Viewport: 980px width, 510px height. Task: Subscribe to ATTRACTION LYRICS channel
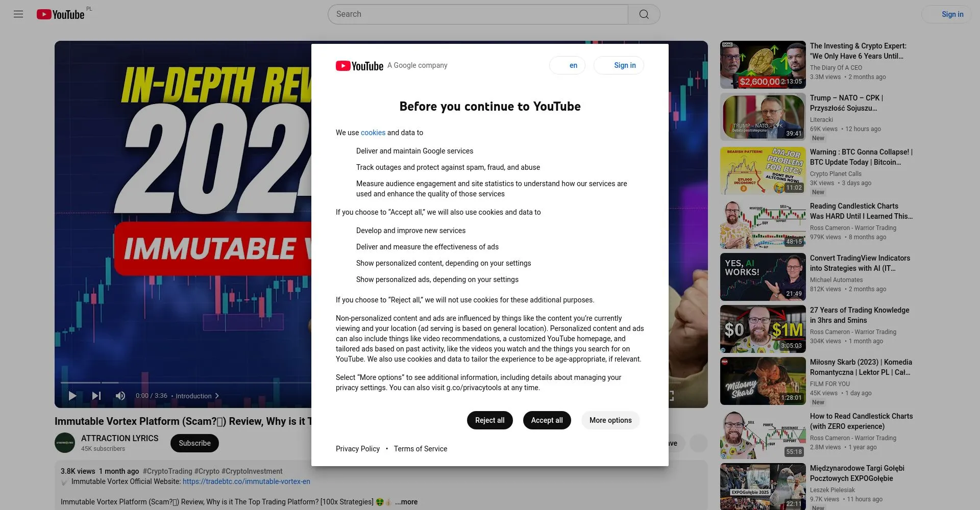[194, 443]
